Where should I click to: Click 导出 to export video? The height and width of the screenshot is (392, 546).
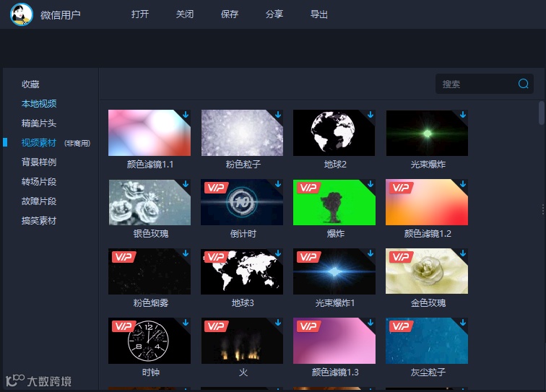point(319,14)
